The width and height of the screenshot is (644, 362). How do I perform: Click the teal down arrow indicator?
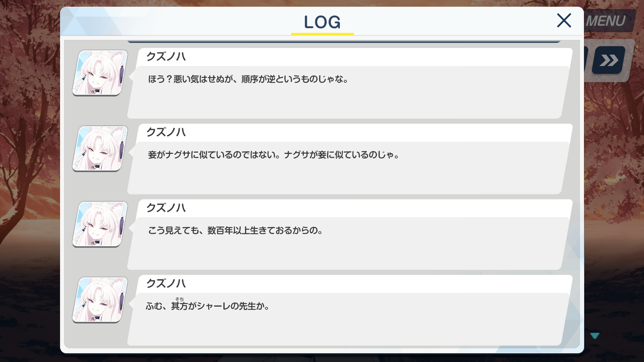pos(595,335)
